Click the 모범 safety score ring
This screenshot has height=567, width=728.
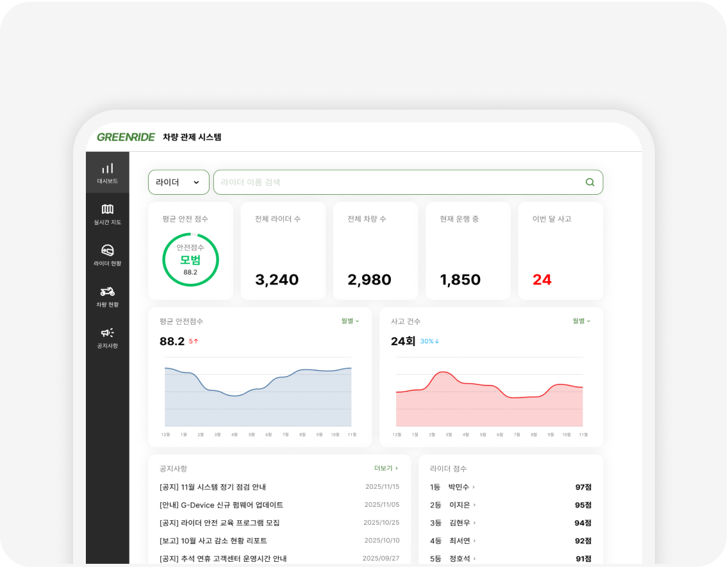point(190,259)
